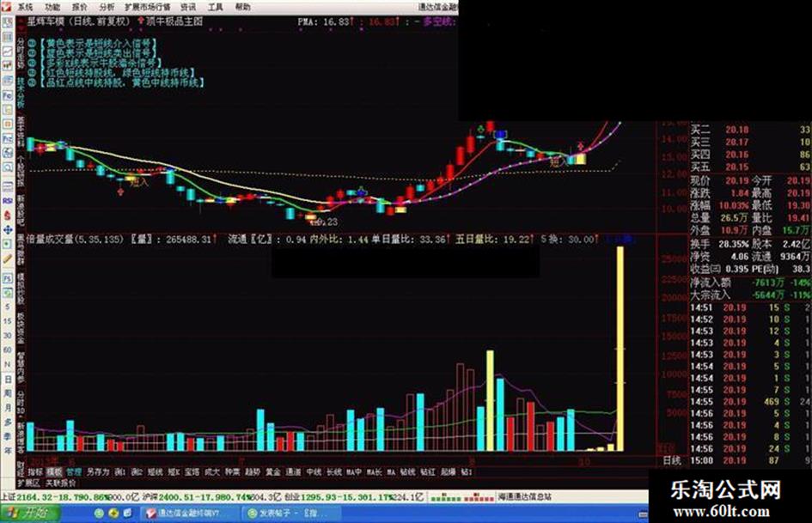Select the 通道 indicator tab

pyautogui.click(x=294, y=472)
